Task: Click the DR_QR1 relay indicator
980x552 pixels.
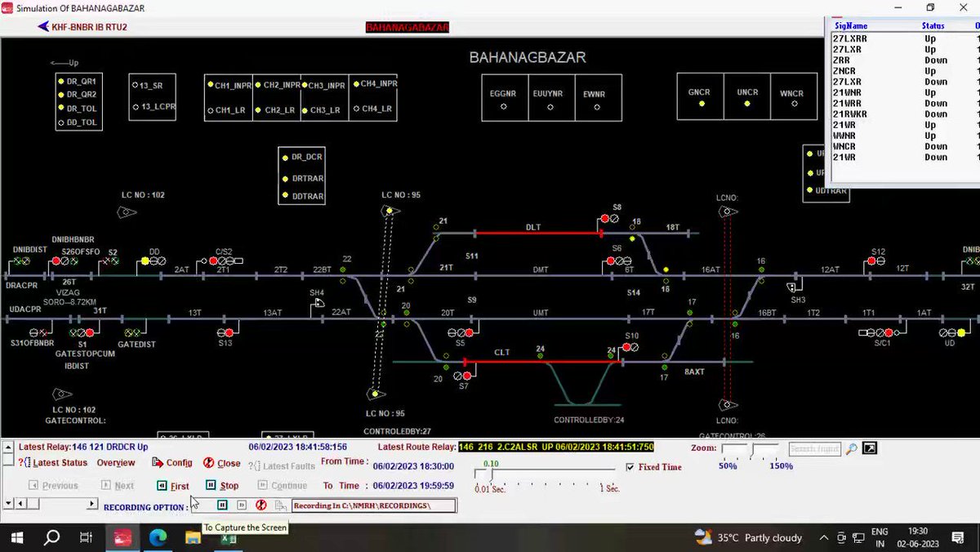Action: [60, 82]
